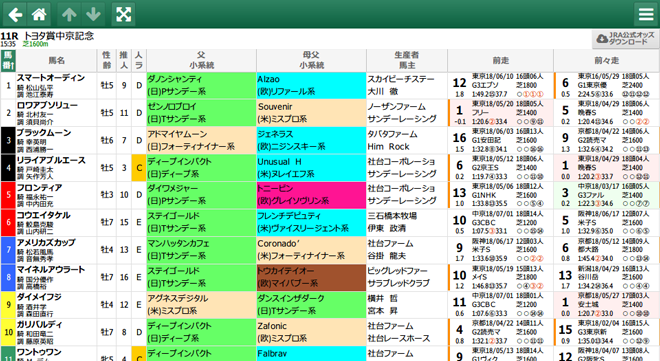Select pink damsire cell トニービン
The width and height of the screenshot is (660, 361).
coord(311,195)
